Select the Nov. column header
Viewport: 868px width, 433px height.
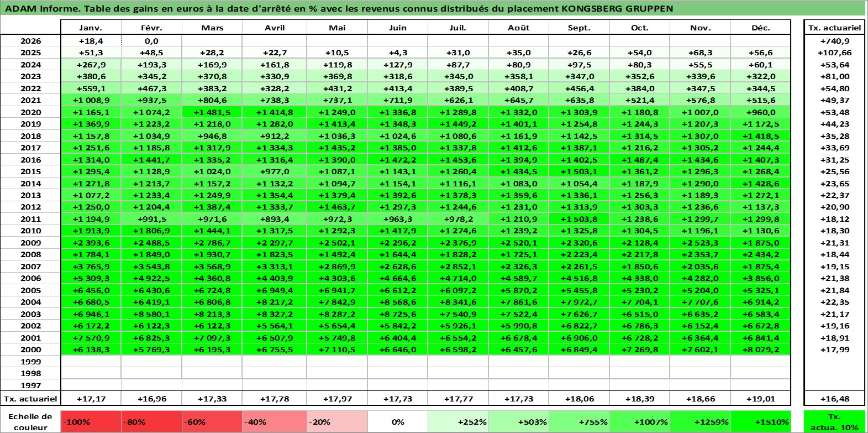point(700,28)
